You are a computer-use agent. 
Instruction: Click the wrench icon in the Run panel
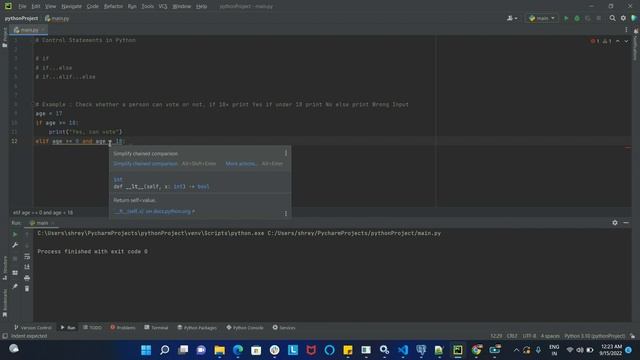click(x=15, y=245)
